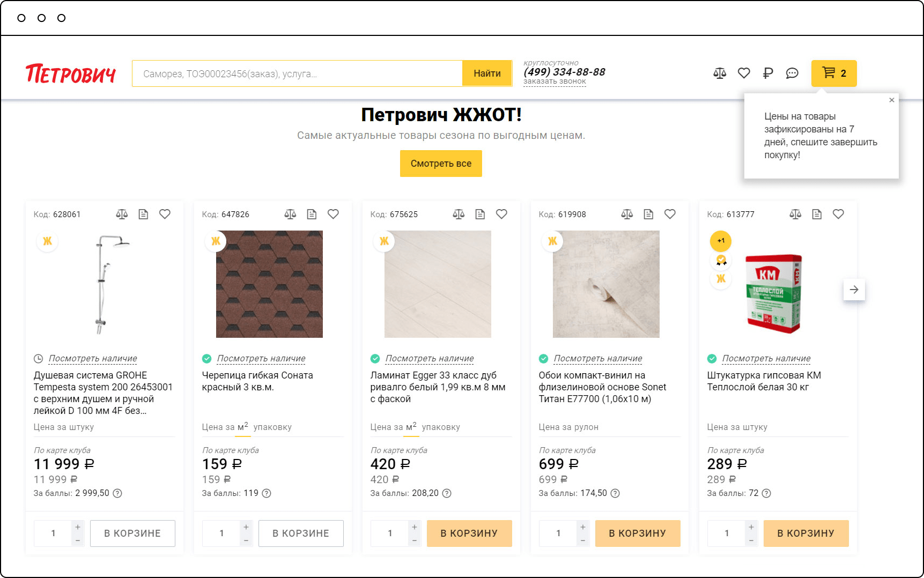The width and height of the screenshot is (924, 578).
Task: Open the chat bubble icon in header
Action: (x=792, y=73)
